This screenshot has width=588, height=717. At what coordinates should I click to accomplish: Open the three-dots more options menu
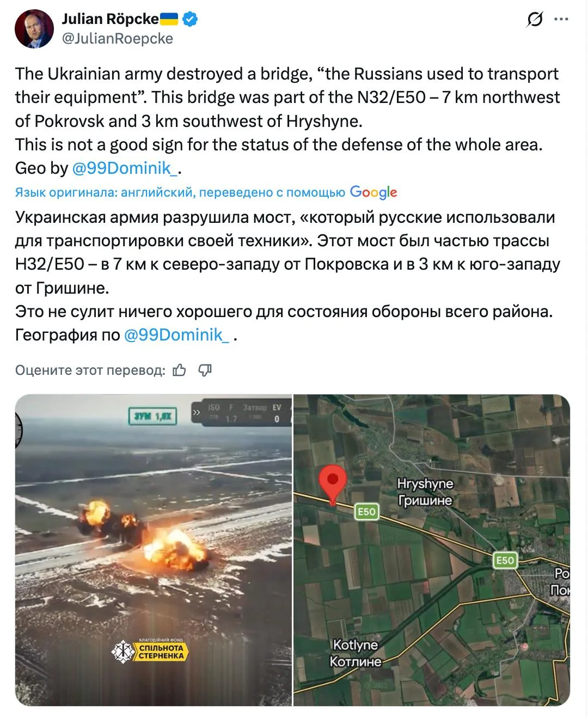pos(561,20)
